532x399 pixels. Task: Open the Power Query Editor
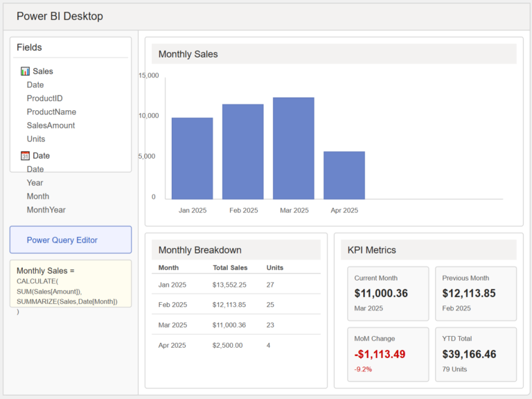pyautogui.click(x=71, y=240)
